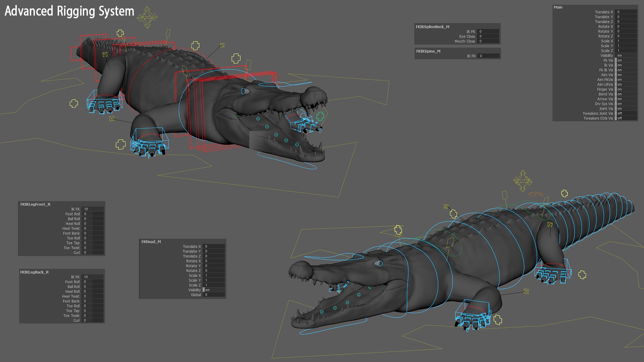Toggle Joint Vis in the Main panel
The height and width of the screenshot is (362, 644).
(626, 109)
